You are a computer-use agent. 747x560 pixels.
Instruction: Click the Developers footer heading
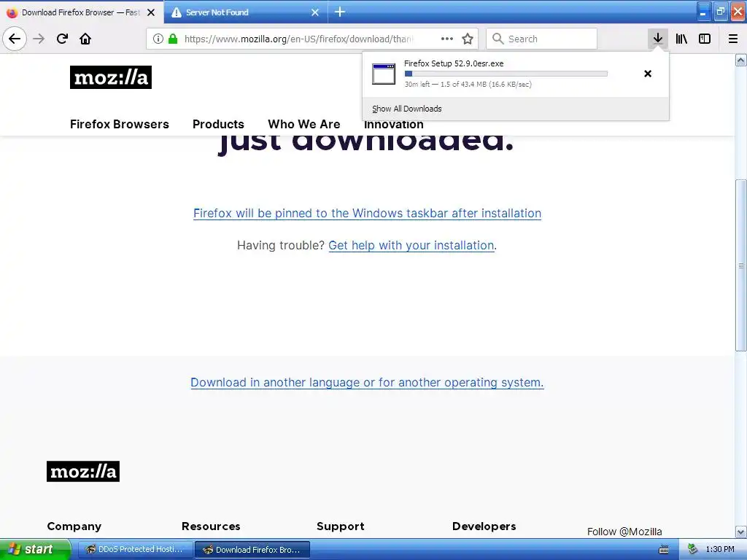click(484, 526)
